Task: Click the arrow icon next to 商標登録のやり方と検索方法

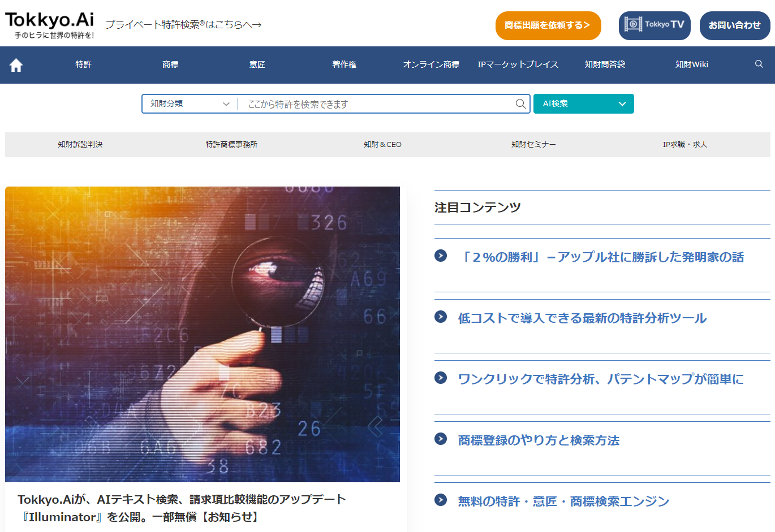Action: click(x=440, y=439)
